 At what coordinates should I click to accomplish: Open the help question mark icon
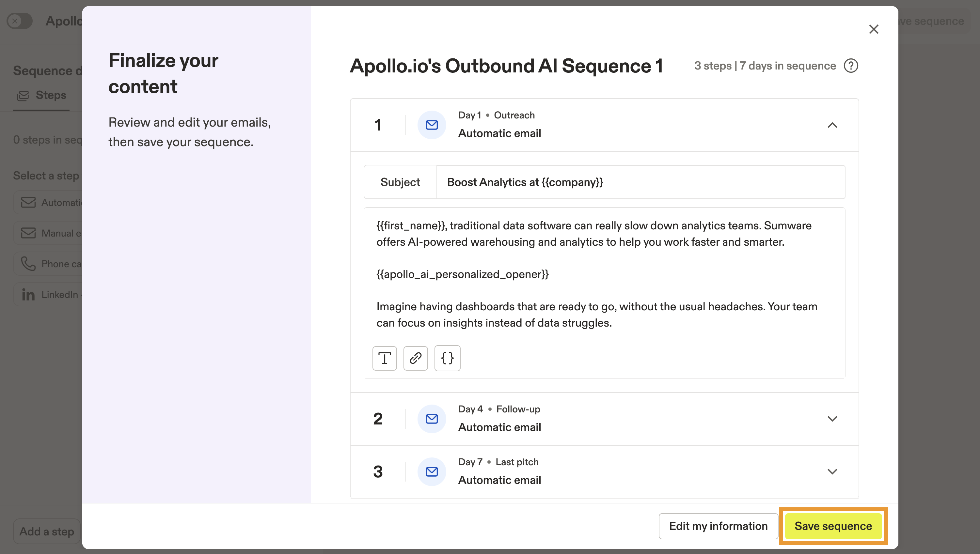pyautogui.click(x=851, y=66)
